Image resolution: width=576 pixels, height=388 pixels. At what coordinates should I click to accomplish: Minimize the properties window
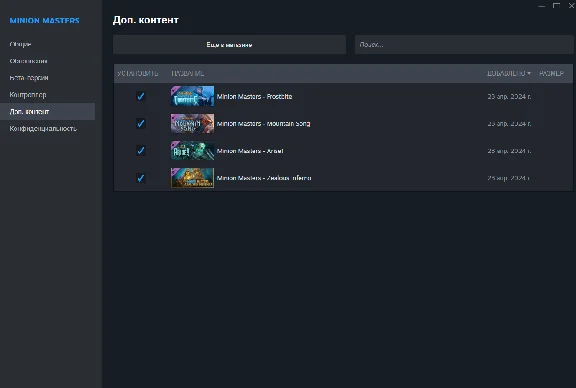(x=541, y=6)
